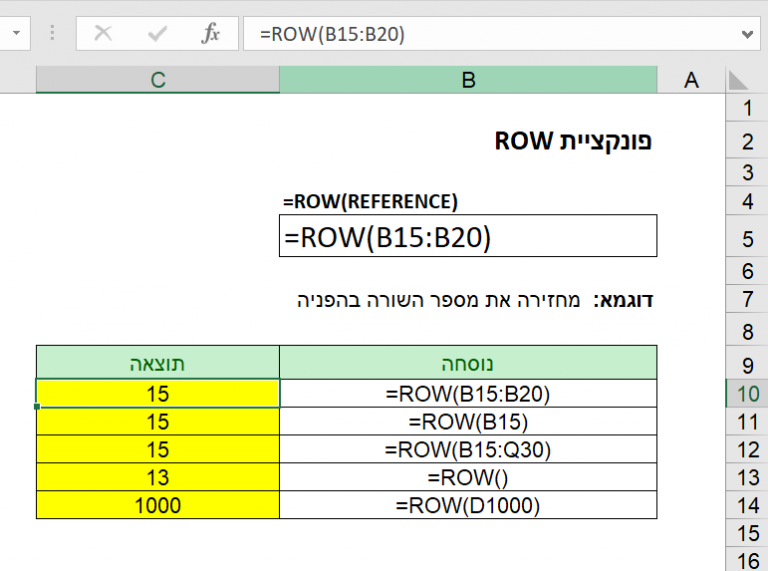
Task: Select row 15 header
Action: (747, 533)
